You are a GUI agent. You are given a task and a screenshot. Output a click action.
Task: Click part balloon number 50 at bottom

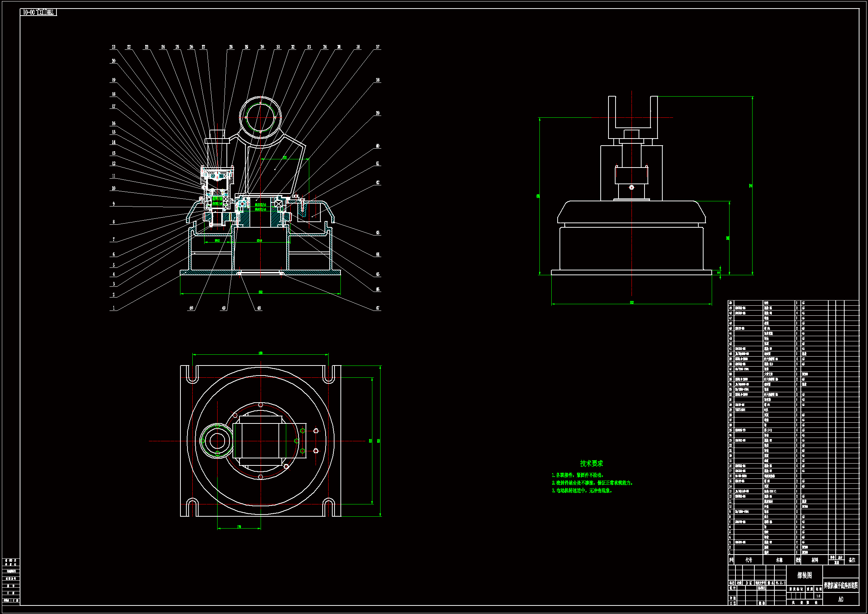click(x=191, y=308)
